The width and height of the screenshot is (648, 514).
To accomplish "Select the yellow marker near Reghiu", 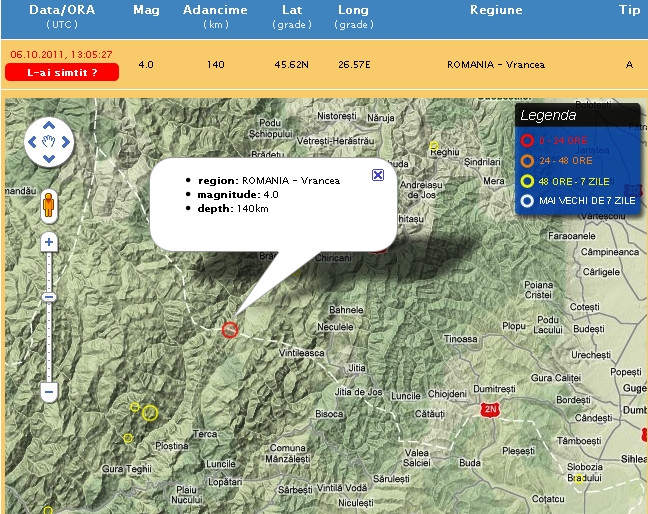I will 434,145.
